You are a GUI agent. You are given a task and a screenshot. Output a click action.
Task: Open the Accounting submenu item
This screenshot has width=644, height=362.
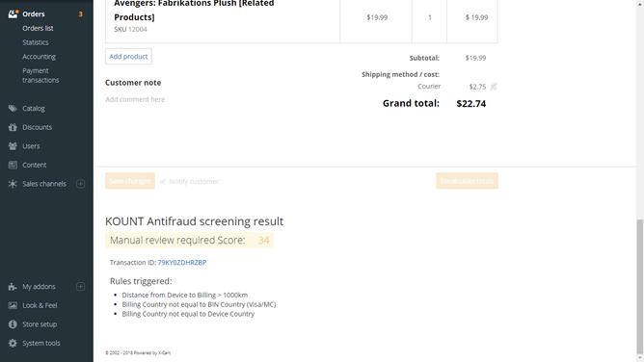click(x=39, y=57)
